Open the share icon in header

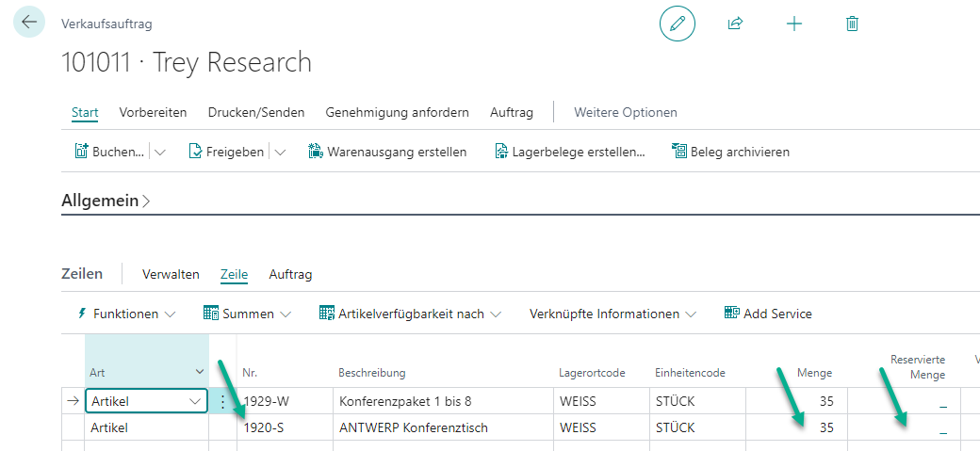[x=735, y=24]
